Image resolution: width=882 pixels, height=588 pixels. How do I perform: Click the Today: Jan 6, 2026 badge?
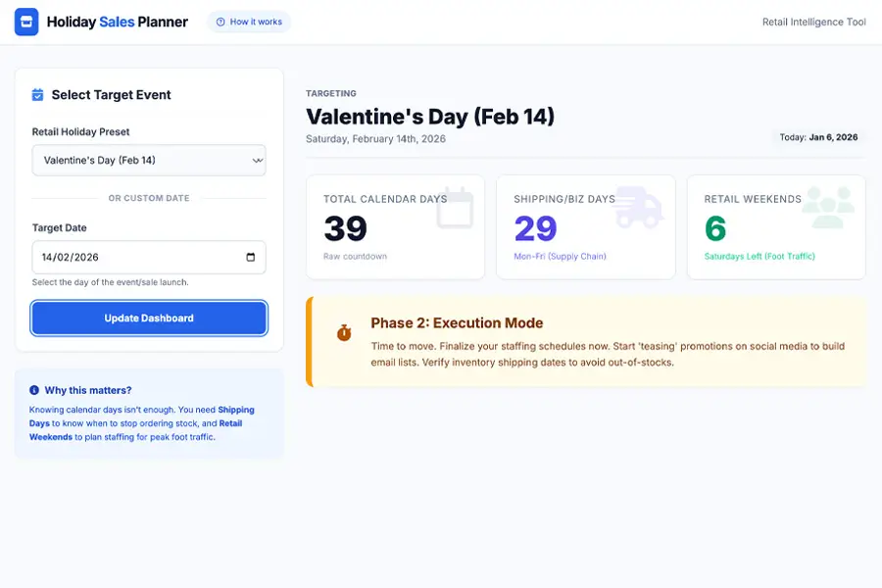click(x=818, y=137)
